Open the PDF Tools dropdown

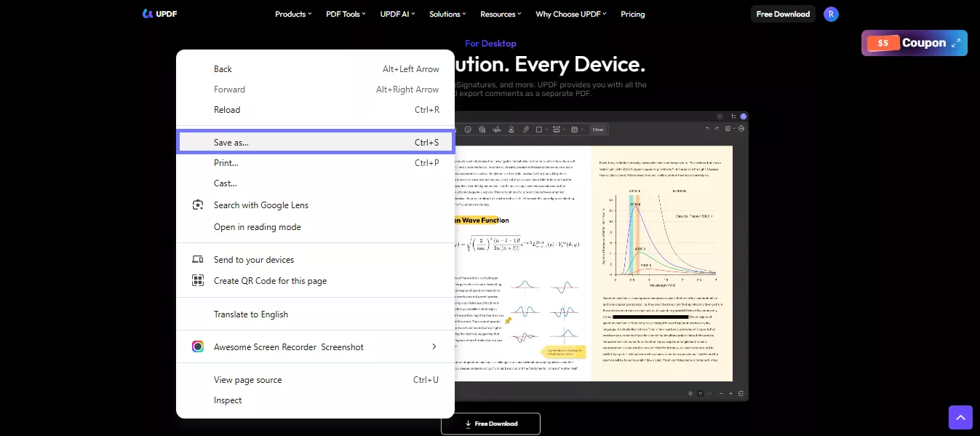click(x=346, y=14)
